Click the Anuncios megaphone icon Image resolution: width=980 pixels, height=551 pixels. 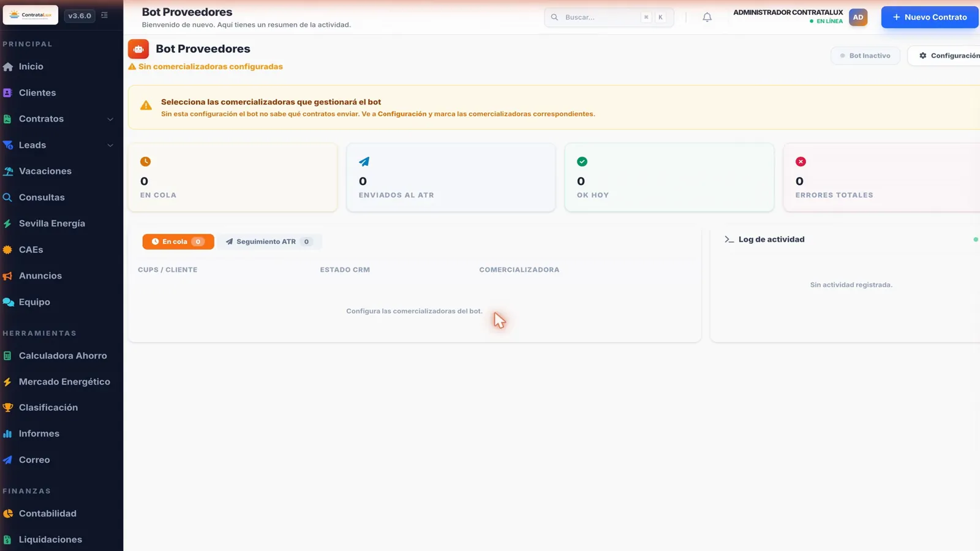point(8,276)
